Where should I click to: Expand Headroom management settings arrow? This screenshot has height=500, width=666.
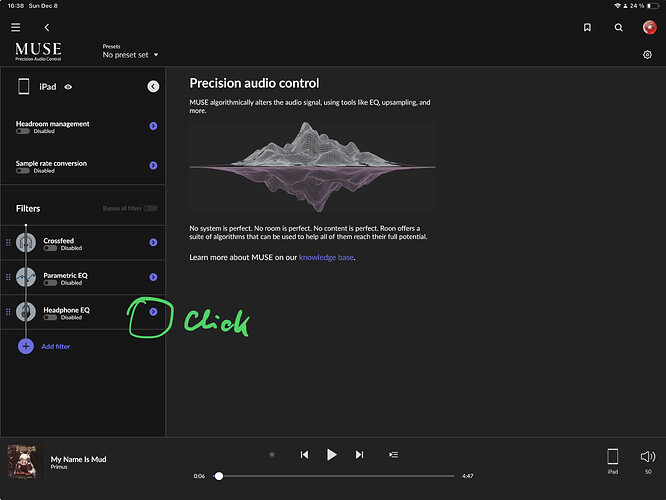coord(153,126)
